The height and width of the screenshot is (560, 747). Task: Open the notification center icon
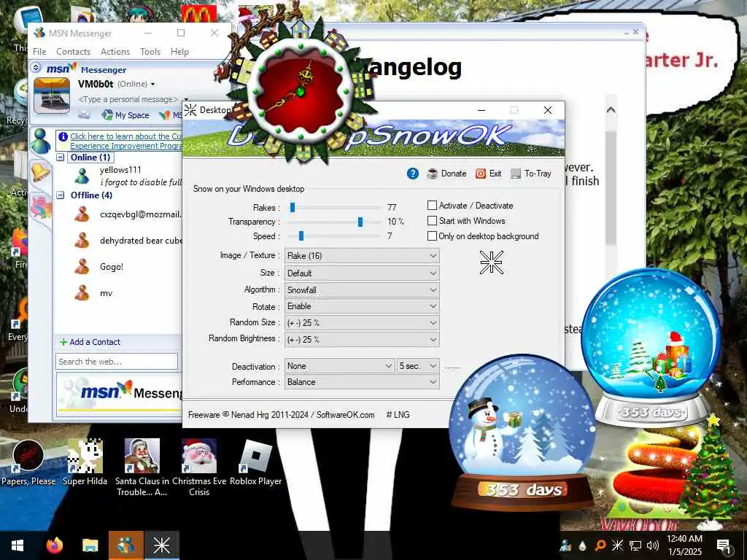pyautogui.click(x=724, y=545)
